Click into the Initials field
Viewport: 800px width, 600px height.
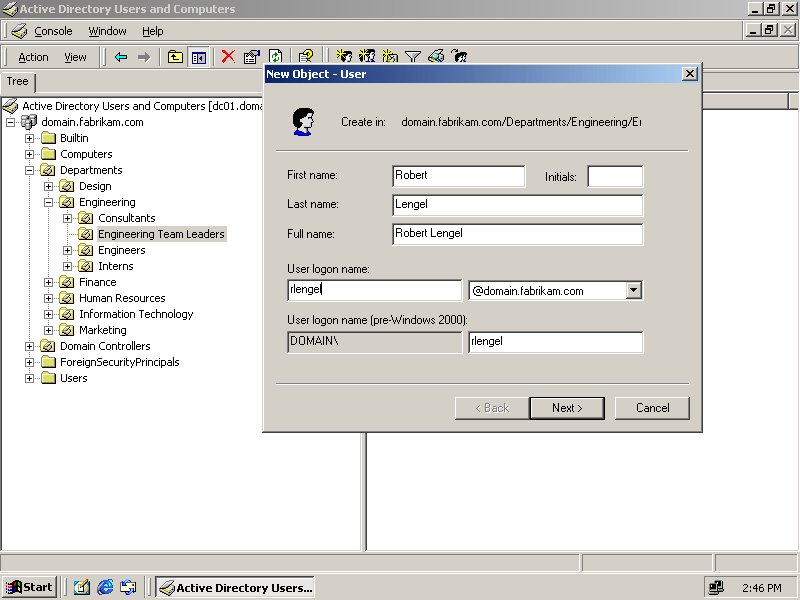point(614,176)
